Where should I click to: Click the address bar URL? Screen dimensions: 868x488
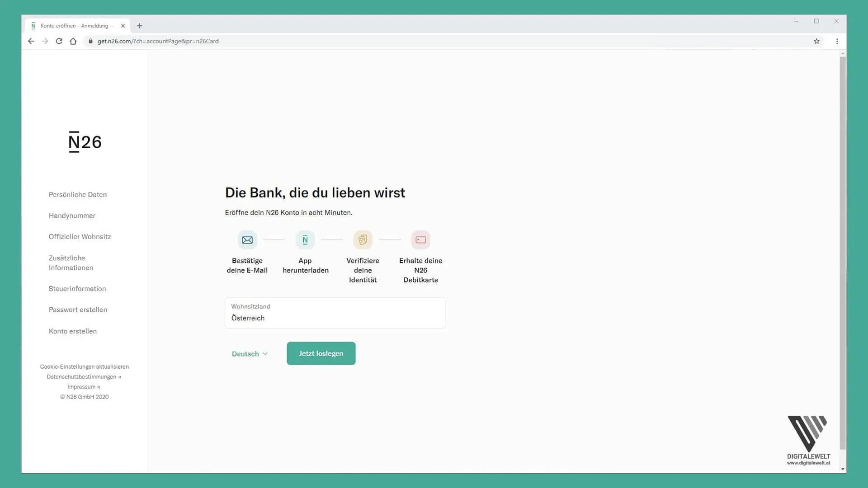click(x=158, y=41)
